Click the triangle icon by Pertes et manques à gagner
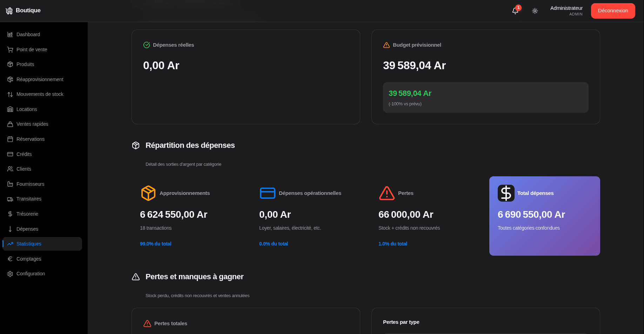Screen dimensions: 644x334 click(136, 277)
